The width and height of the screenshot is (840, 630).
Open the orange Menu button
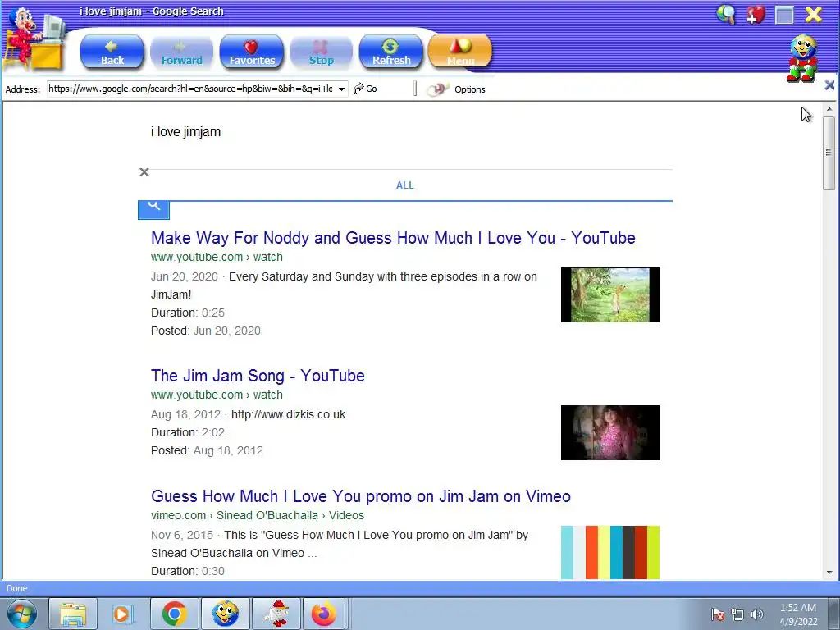pyautogui.click(x=460, y=52)
